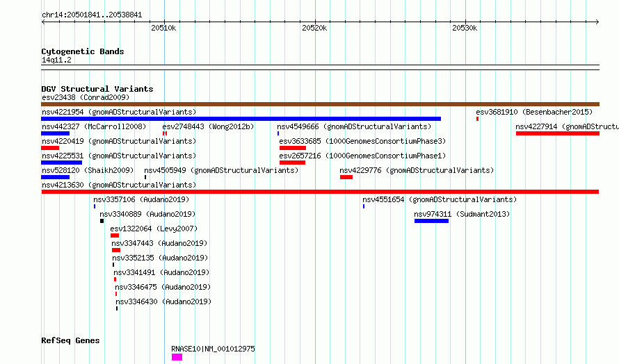The height and width of the screenshot is (364, 619).
Task: Open esv2657216 1000Genomes Phase1 variant
Action: pyautogui.click(x=362, y=156)
